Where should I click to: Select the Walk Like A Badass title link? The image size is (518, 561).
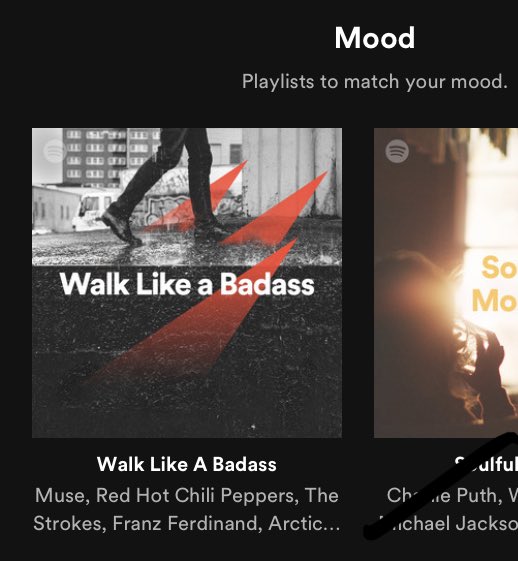187,464
